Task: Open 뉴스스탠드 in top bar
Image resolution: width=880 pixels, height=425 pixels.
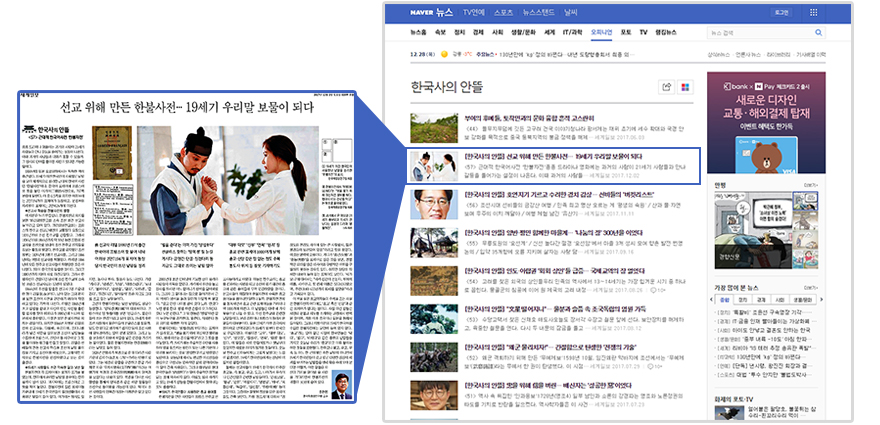Action: click(x=538, y=12)
